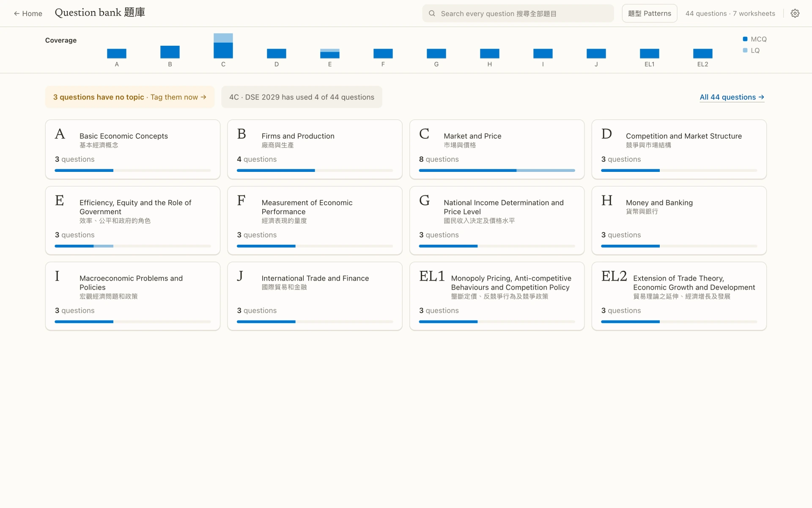Click the LQ legend swatch
812x508 pixels.
pos(745,50)
